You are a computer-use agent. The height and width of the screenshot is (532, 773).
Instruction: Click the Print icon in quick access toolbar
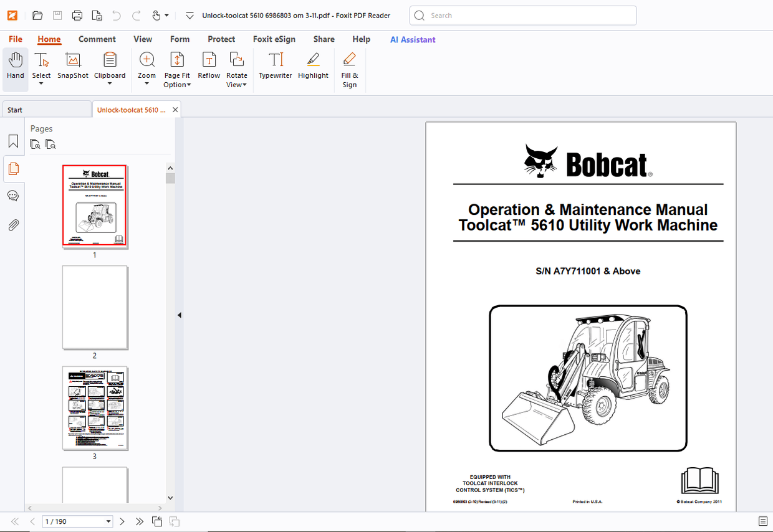tap(77, 15)
